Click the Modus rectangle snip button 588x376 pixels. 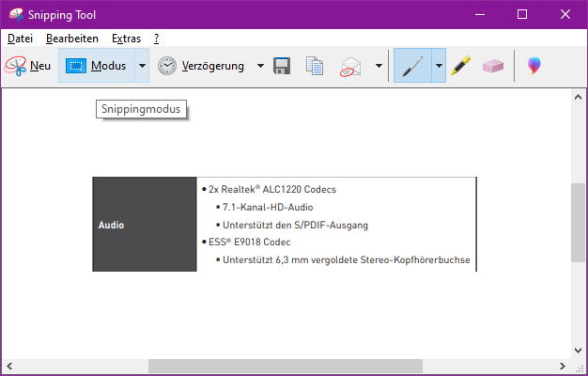coord(97,66)
